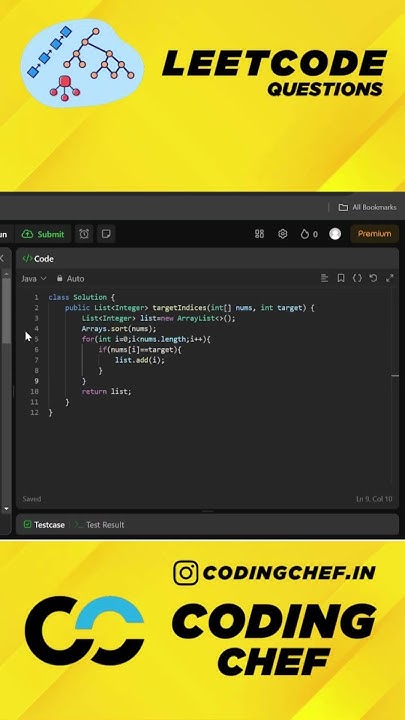Click the Instagram icon beside CODINGCHEF.IN
The height and width of the screenshot is (720, 405).
click(186, 573)
